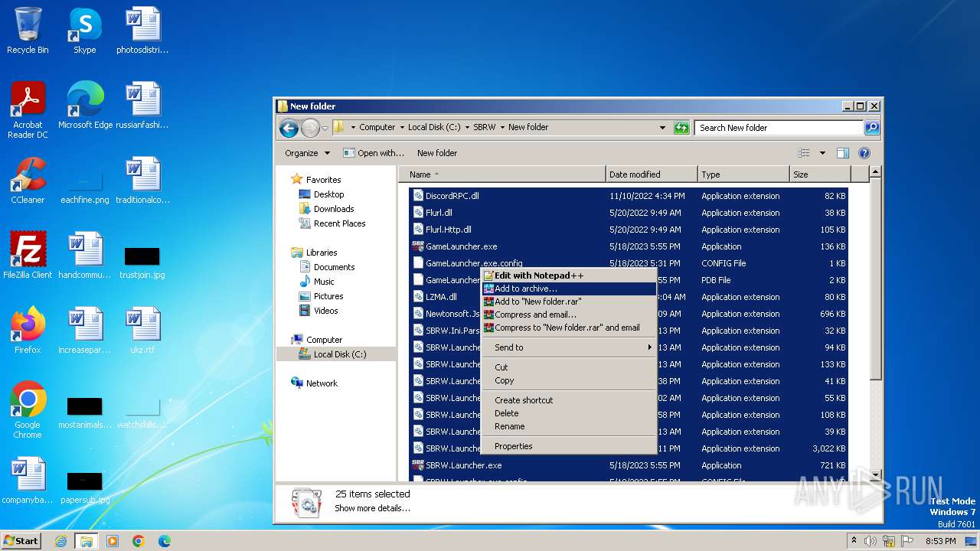Sort by the Size column header
Viewport: 980px width, 551px height.
click(819, 174)
